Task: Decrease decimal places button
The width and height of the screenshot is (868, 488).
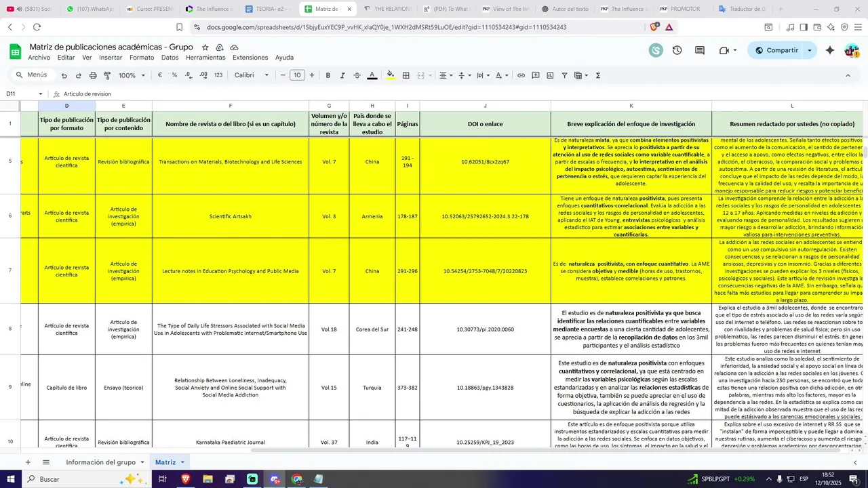Action: 189,75
